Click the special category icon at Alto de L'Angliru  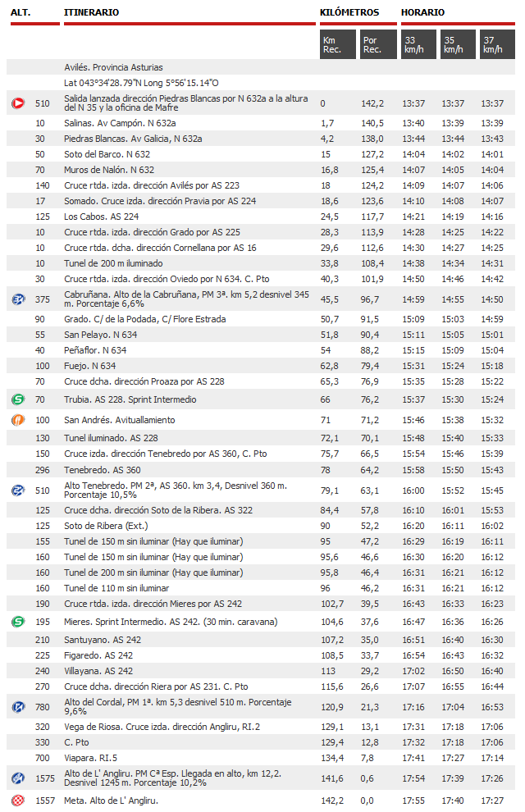pyautogui.click(x=18, y=778)
